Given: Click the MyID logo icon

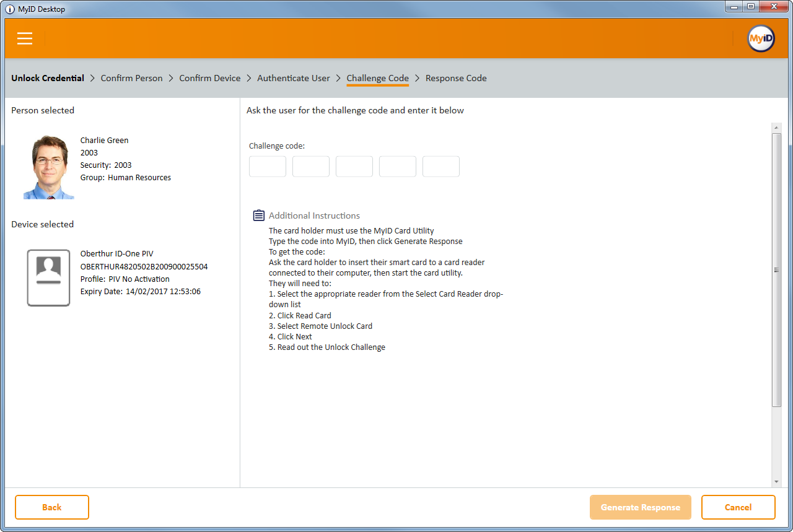Looking at the screenshot, I should [x=761, y=38].
